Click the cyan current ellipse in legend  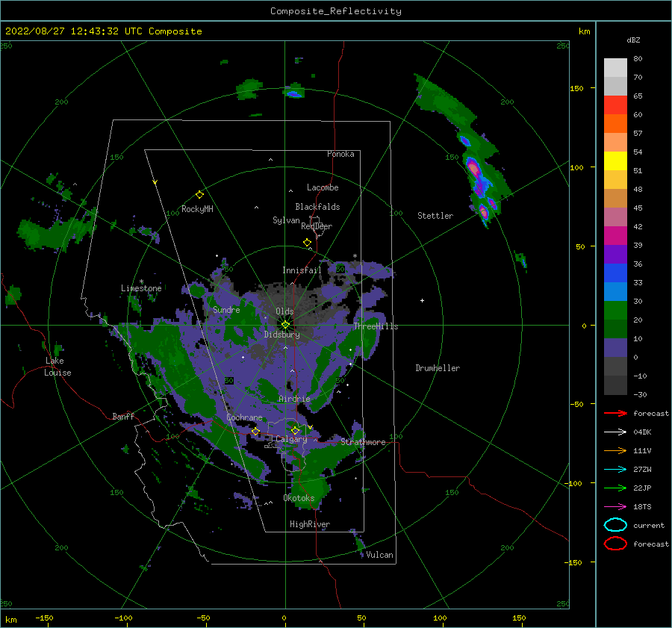coord(615,525)
